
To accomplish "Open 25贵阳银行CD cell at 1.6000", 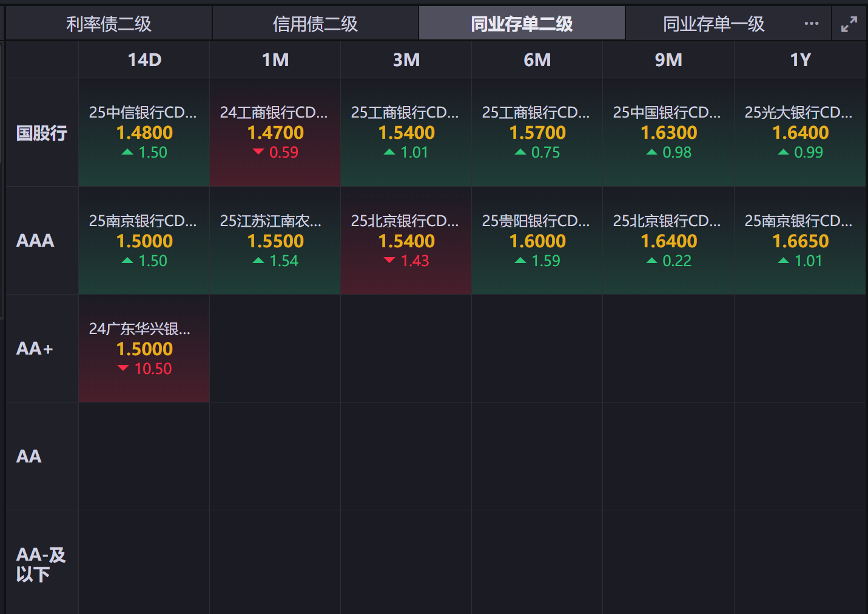I will [x=537, y=241].
